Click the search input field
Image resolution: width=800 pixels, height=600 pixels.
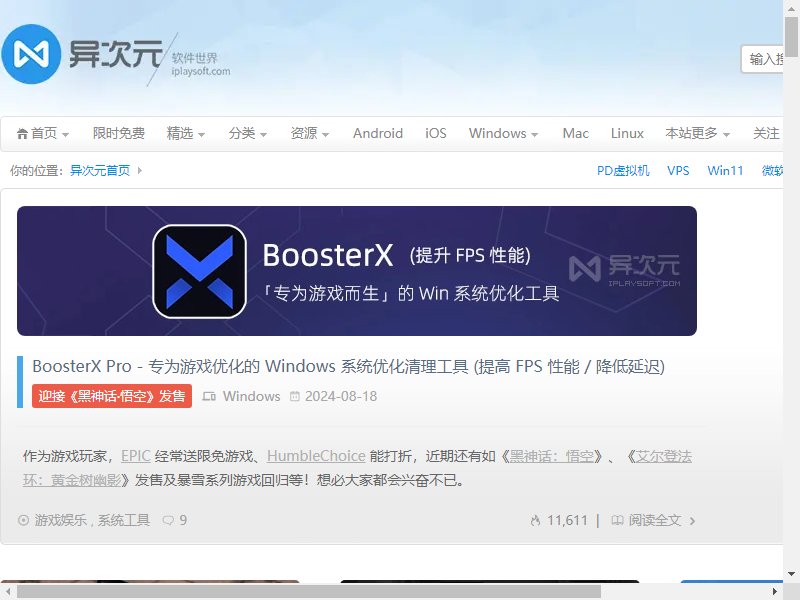tap(762, 59)
